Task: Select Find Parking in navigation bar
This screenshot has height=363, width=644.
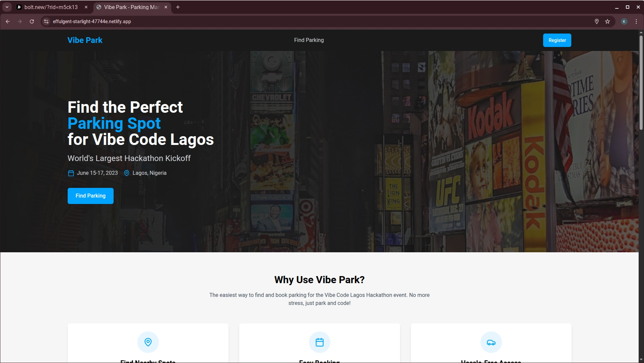Action: pos(309,40)
